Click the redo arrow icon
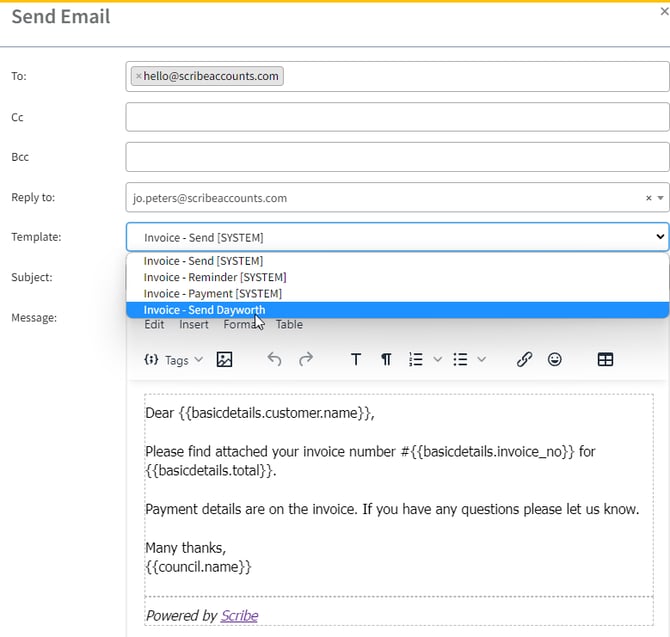670x637 pixels. [x=306, y=360]
